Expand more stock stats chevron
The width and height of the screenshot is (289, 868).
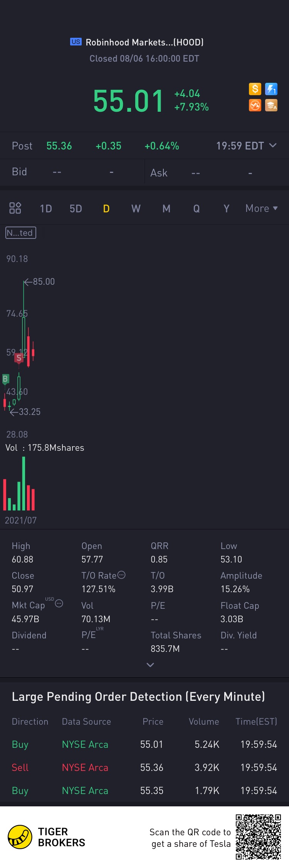tap(150, 665)
